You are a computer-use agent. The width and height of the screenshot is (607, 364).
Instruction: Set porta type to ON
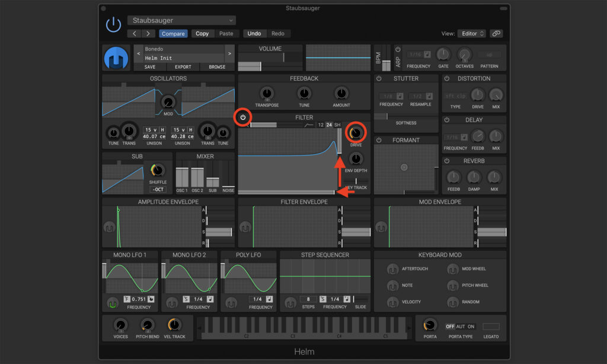pyautogui.click(x=471, y=327)
